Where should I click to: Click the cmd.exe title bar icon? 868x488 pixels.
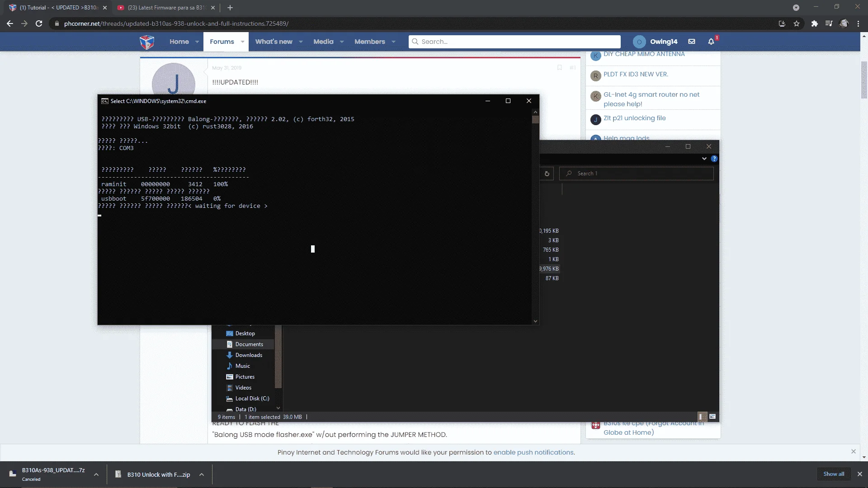pyautogui.click(x=105, y=101)
